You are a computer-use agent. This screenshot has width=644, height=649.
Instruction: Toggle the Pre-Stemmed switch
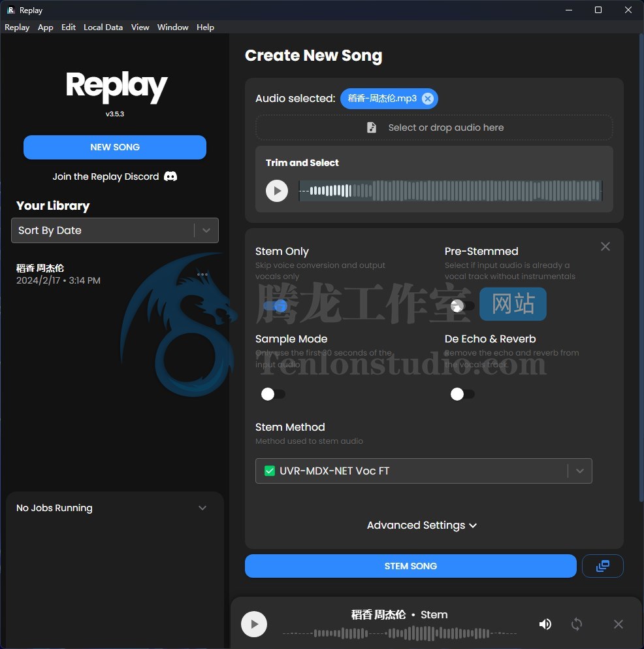(462, 306)
